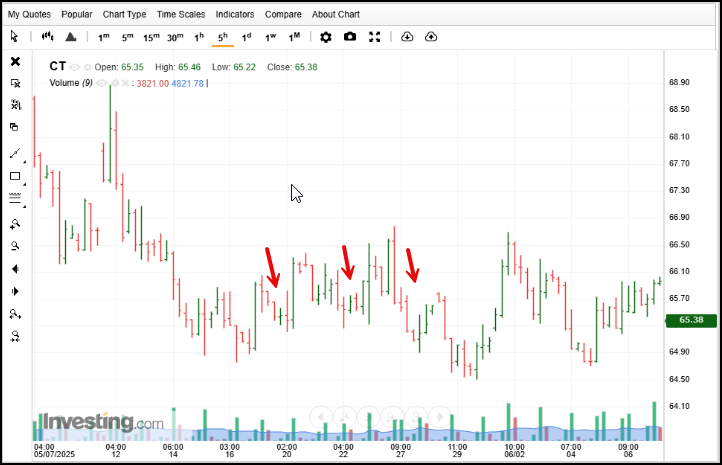The width and height of the screenshot is (722, 465).
Task: Open the Chart Type menu
Action: [124, 14]
